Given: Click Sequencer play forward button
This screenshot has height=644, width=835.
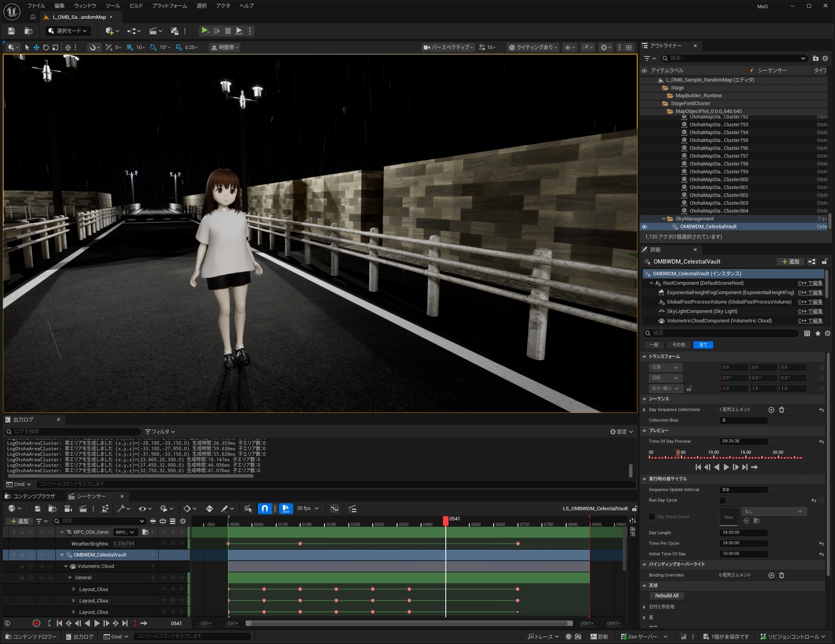Looking at the screenshot, I should (97, 623).
